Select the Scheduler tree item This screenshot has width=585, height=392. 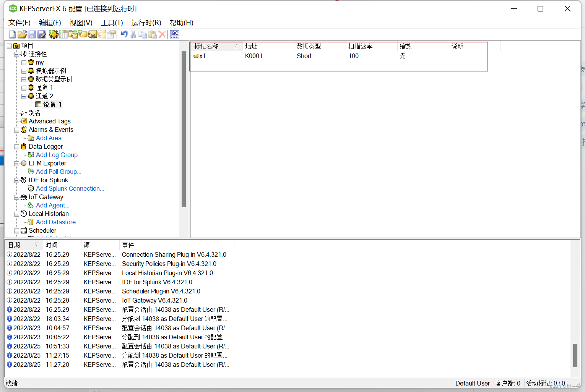click(x=42, y=230)
